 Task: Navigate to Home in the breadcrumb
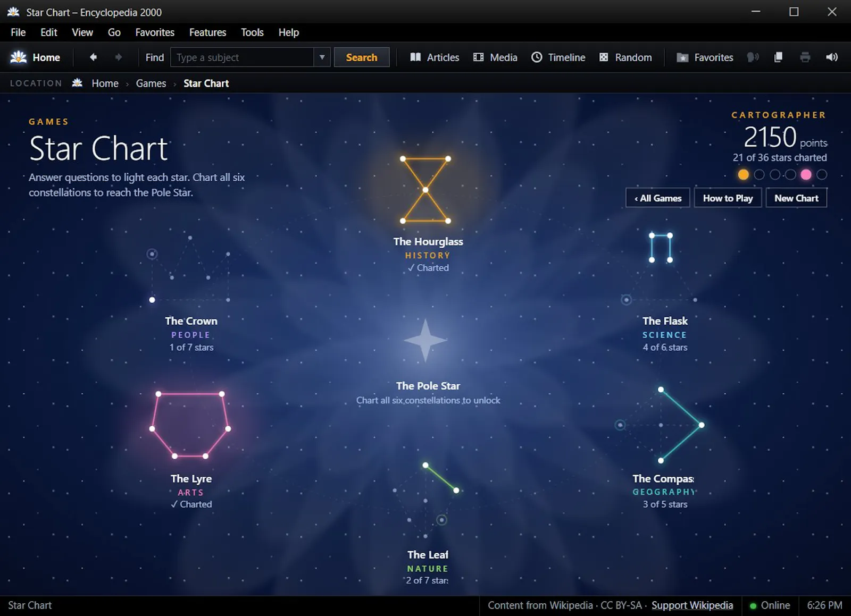point(105,83)
